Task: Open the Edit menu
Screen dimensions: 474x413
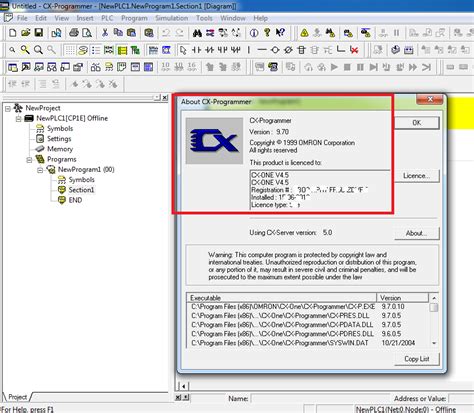Action: point(41,18)
